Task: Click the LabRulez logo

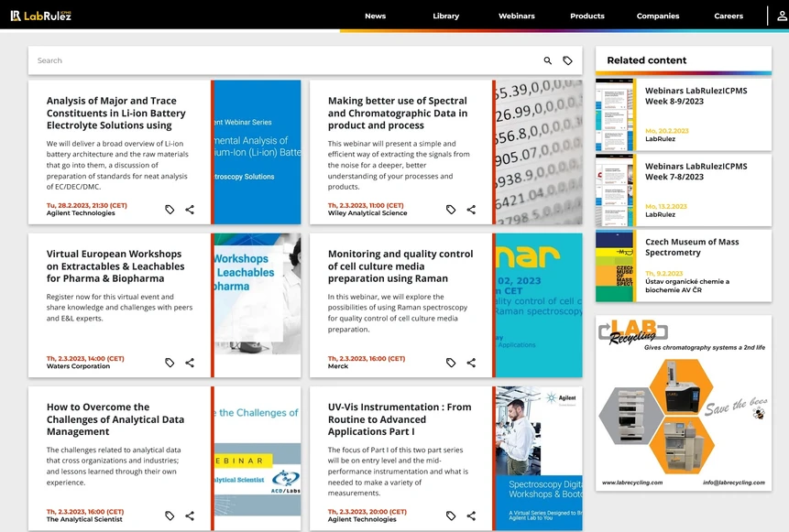Action: [40, 16]
